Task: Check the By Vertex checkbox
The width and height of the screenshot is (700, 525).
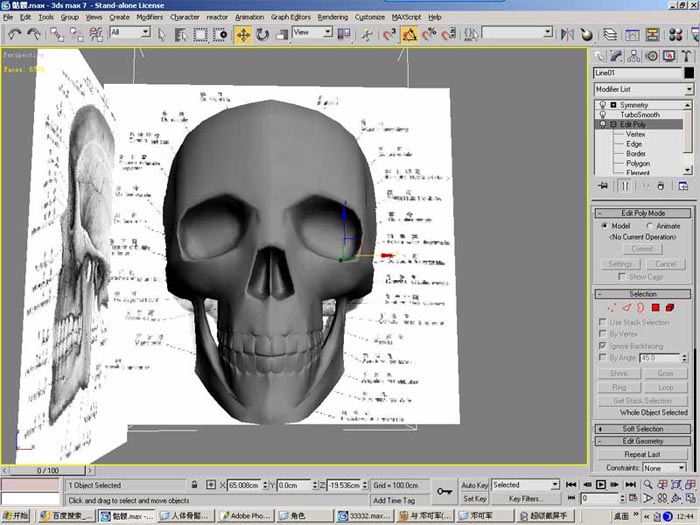Action: point(603,333)
